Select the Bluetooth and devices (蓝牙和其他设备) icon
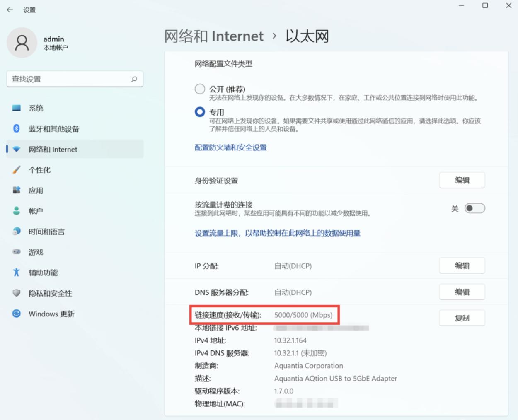This screenshot has width=518, height=420. (16, 129)
